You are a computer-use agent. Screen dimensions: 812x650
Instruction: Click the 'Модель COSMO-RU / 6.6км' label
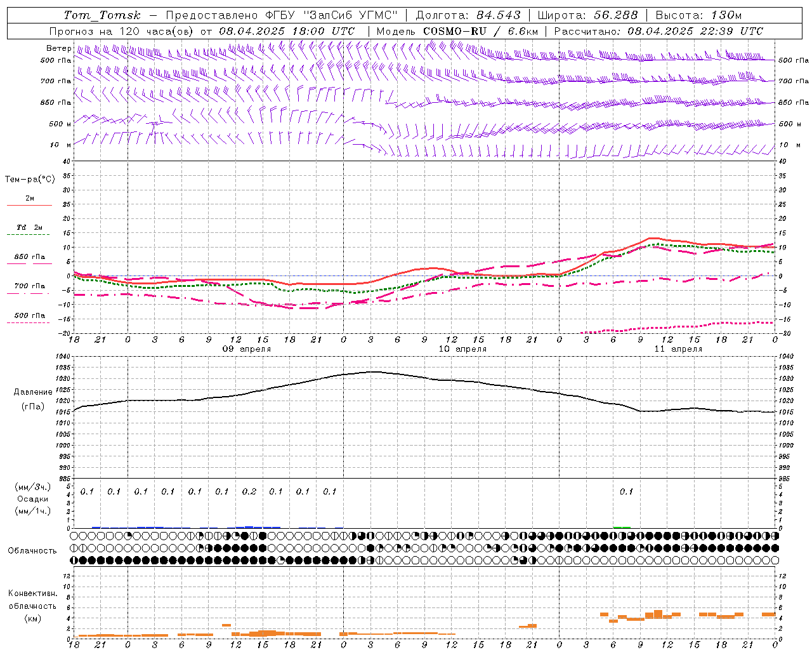pos(457,31)
